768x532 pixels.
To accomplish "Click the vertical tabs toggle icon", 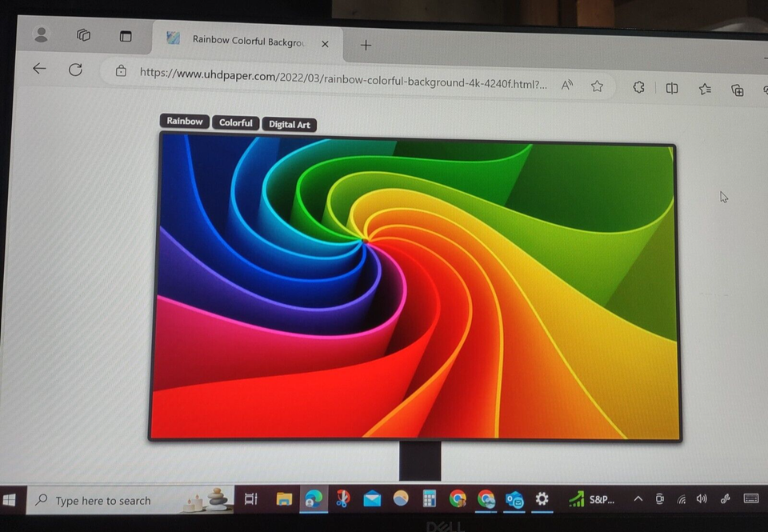I will 126,36.
